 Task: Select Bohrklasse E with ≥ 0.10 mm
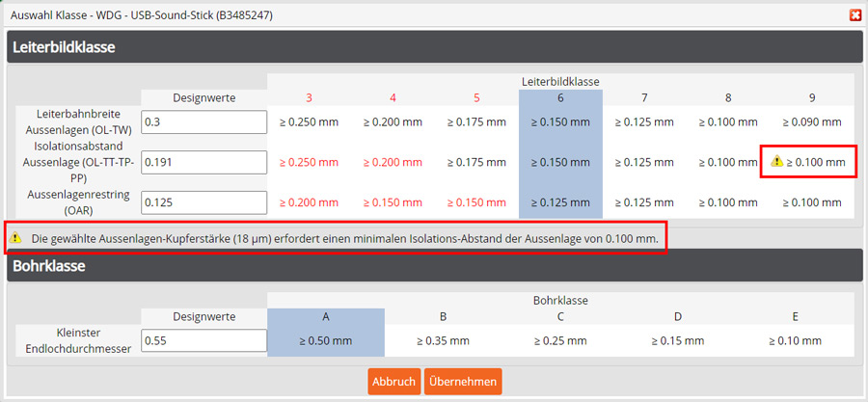point(795,339)
